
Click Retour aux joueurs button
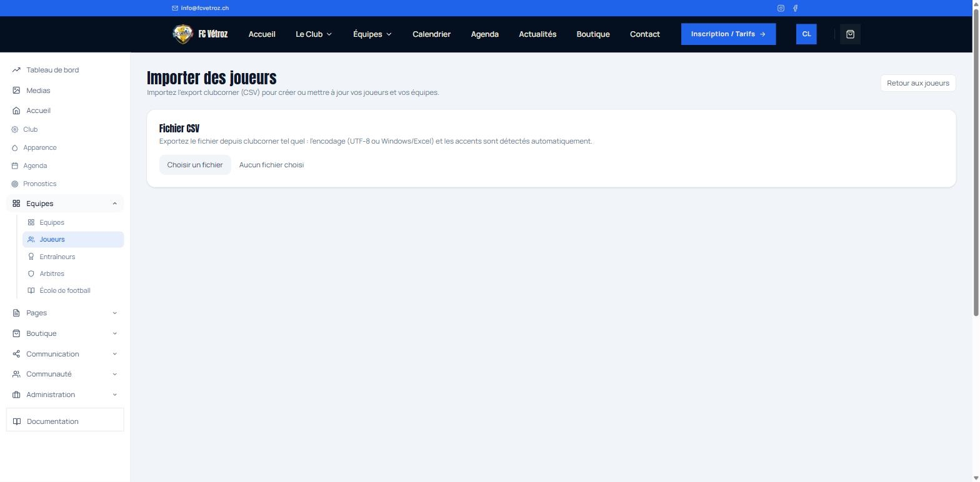pos(918,83)
